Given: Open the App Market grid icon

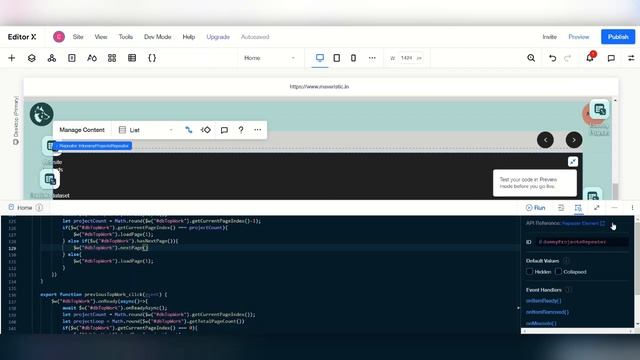Looking at the screenshot, I should [x=112, y=58].
